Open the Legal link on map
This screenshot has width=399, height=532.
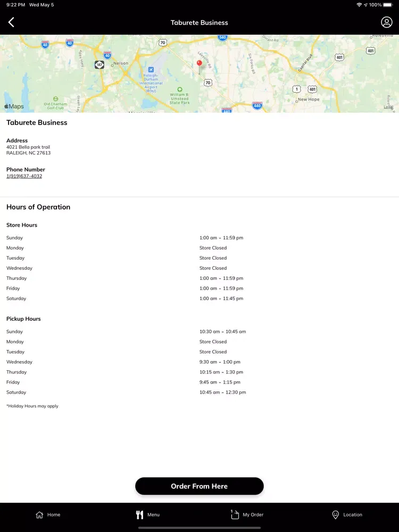pos(388,107)
